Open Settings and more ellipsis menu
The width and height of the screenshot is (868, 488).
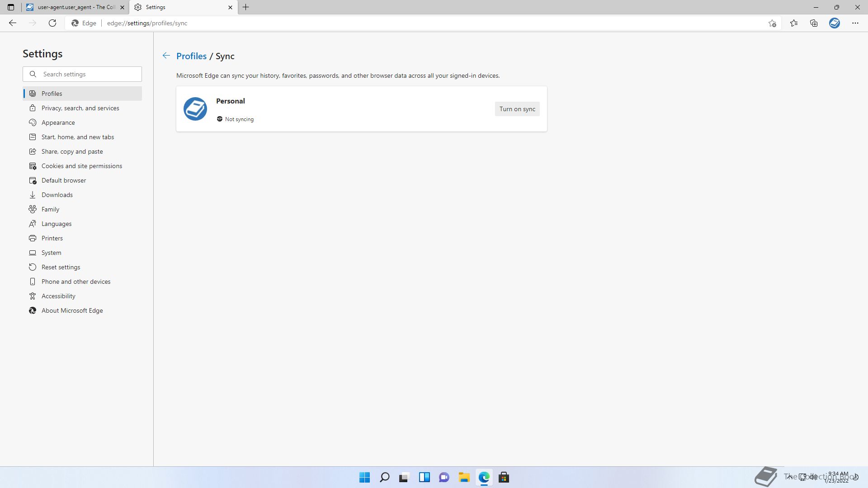point(855,23)
